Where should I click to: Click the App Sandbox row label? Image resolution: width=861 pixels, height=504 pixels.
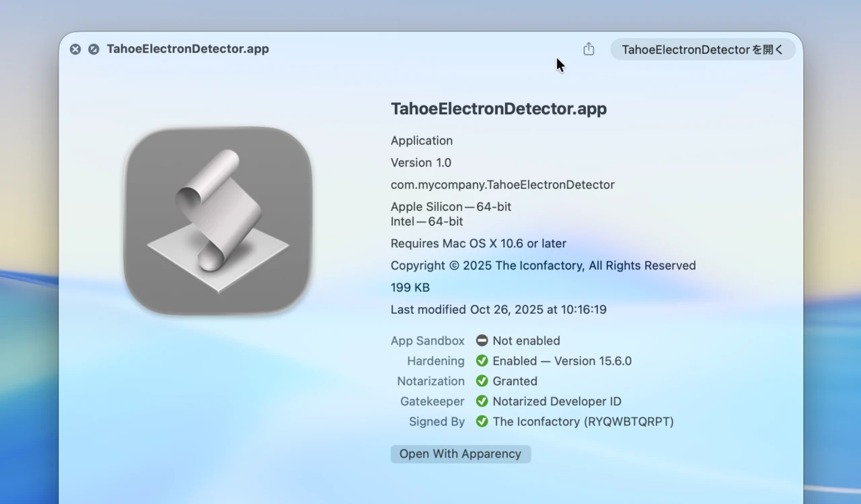pos(427,340)
